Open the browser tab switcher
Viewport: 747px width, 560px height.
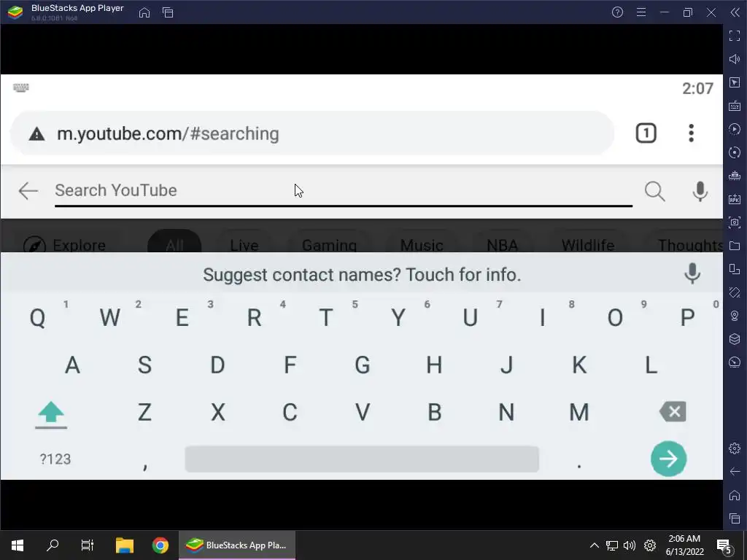(646, 133)
